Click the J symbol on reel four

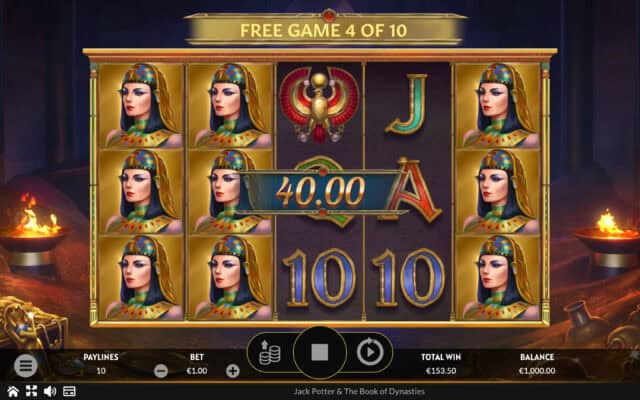click(x=407, y=104)
